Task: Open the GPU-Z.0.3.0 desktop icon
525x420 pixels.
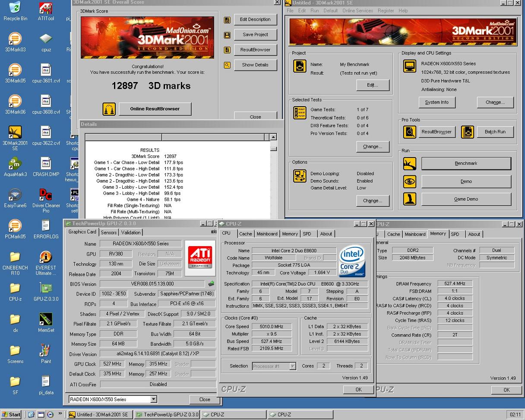Action: coord(46,291)
